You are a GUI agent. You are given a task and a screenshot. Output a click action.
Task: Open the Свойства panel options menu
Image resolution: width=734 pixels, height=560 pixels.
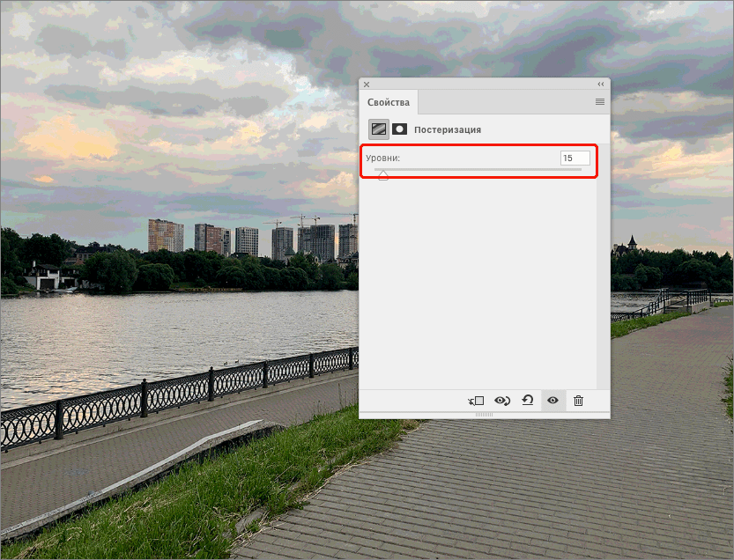coord(600,102)
